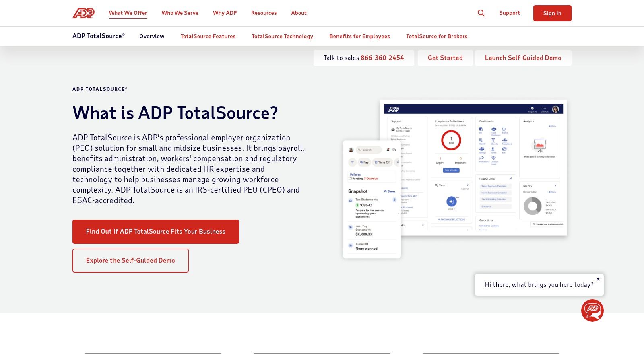Open the TotalSource Features tab
This screenshot has height=362, width=644.
click(x=208, y=36)
